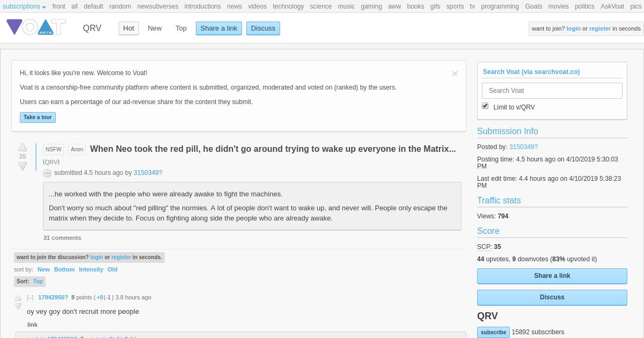
Task: Click the Voat logo
Action: [x=36, y=27]
